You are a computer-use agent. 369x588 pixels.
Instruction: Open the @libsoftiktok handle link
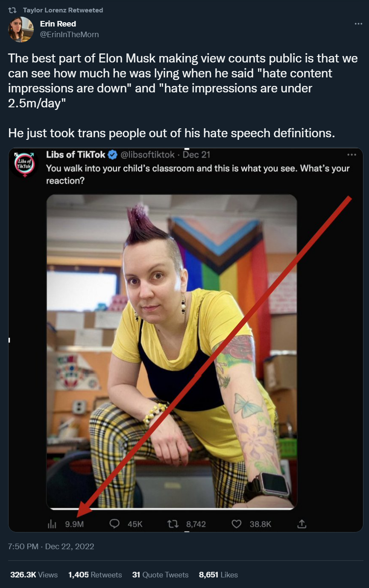click(x=147, y=155)
